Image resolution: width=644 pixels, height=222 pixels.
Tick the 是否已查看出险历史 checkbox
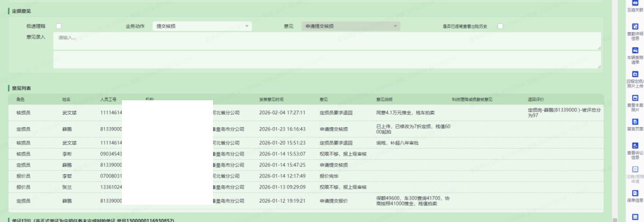pos(500,26)
